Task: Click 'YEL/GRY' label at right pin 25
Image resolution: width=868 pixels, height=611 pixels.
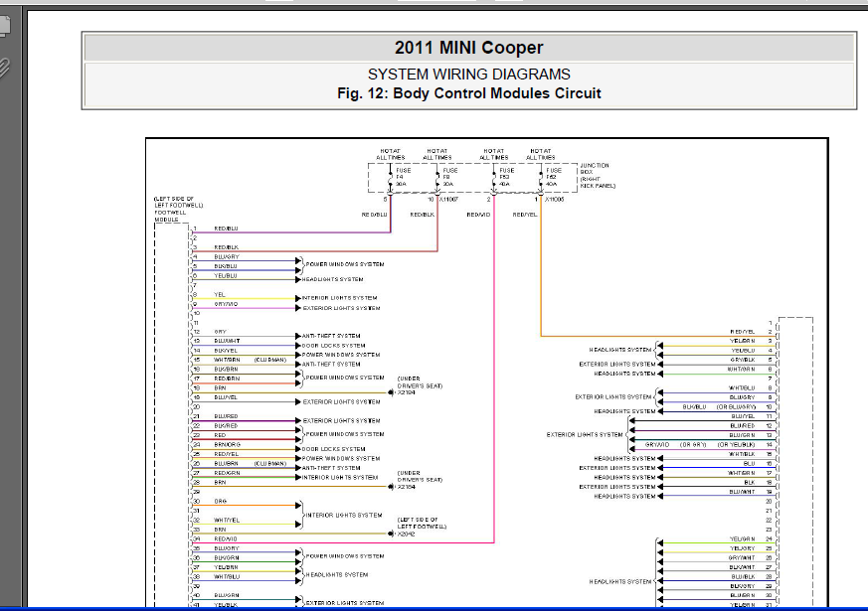Action: [x=743, y=548]
